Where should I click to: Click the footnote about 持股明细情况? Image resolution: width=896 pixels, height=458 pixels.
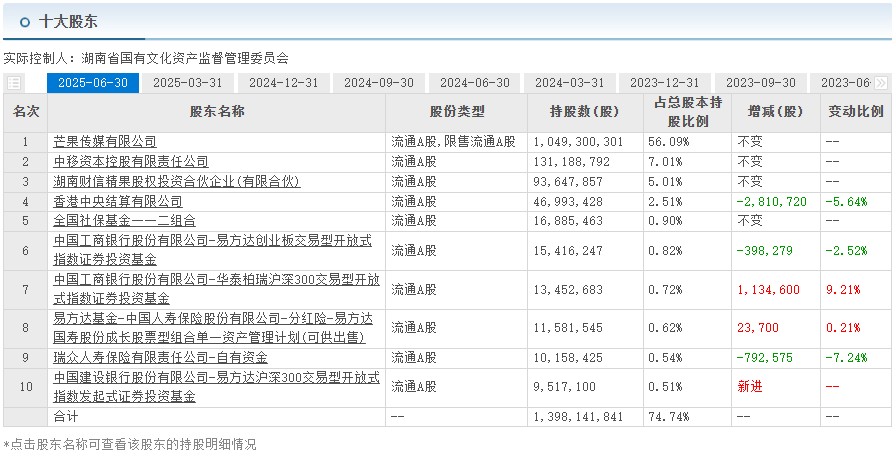[130, 445]
